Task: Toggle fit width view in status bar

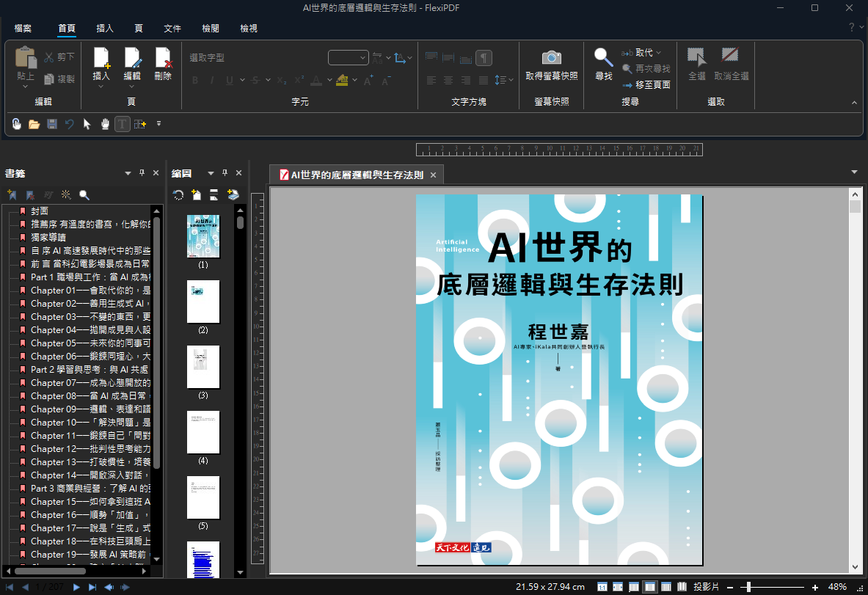Action: click(618, 587)
